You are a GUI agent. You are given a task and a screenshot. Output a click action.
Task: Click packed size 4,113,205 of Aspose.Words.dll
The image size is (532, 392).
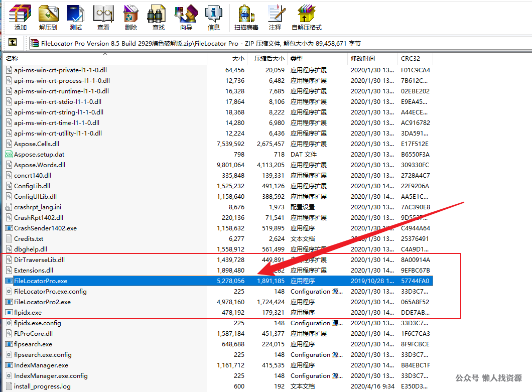click(x=271, y=165)
